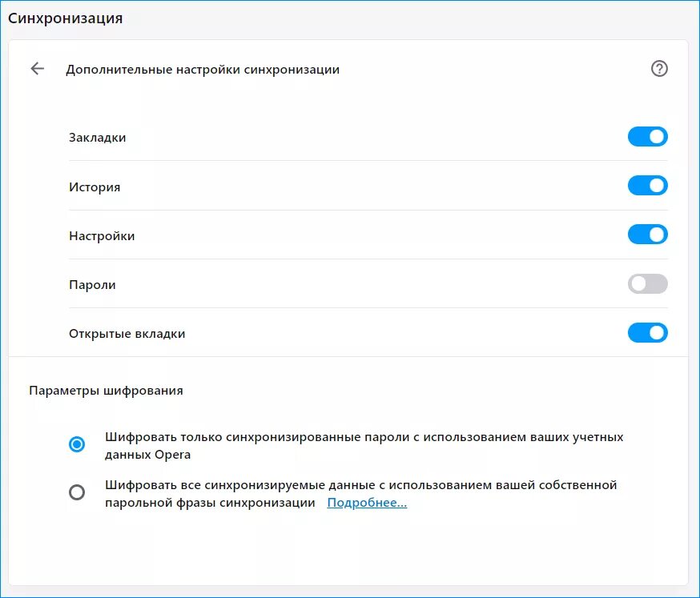Enable the Пароли sync toggle

click(x=647, y=284)
